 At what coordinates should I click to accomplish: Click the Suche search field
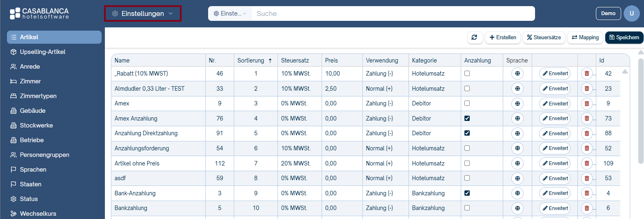pos(393,13)
